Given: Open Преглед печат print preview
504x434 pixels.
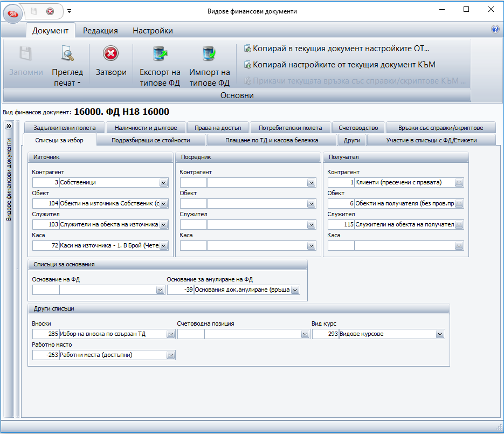Looking at the screenshot, I should coord(67,66).
